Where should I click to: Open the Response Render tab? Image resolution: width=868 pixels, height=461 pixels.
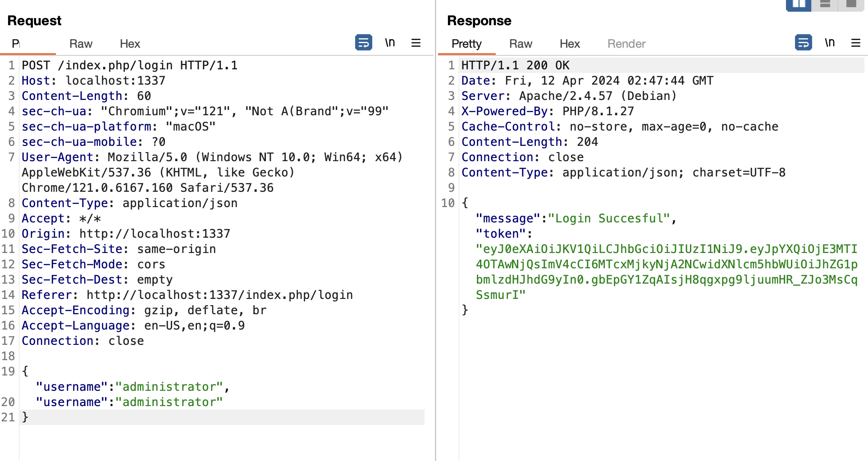(626, 44)
